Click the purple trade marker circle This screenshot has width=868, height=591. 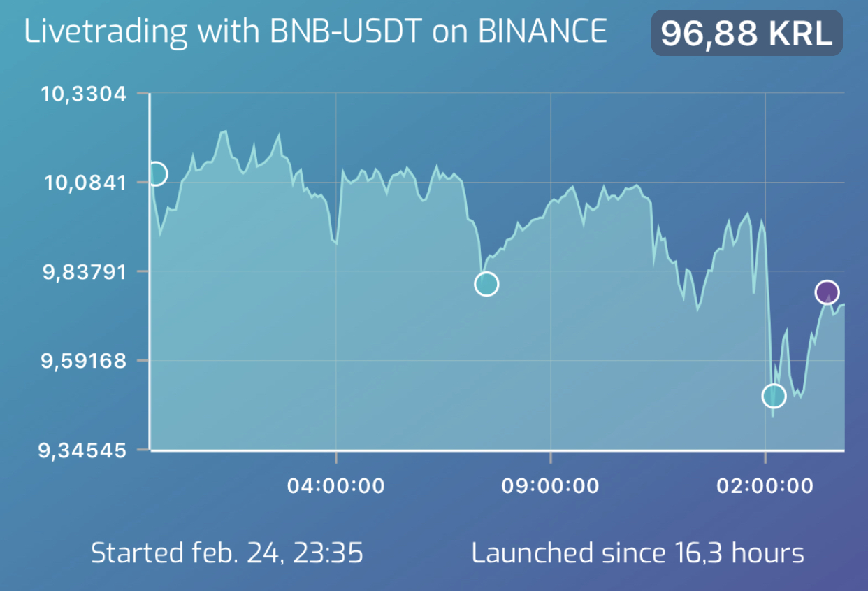(x=827, y=292)
